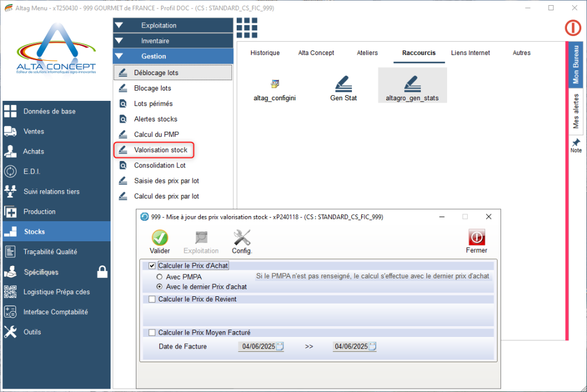This screenshot has width=587, height=392.
Task: Uncheck Calculer le Prix d'Achat
Action: tap(152, 266)
